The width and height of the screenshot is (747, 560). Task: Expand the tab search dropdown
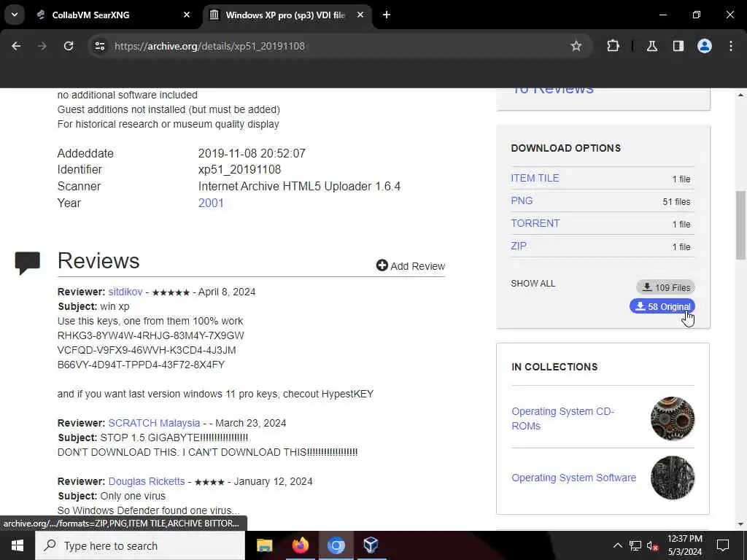[15, 15]
